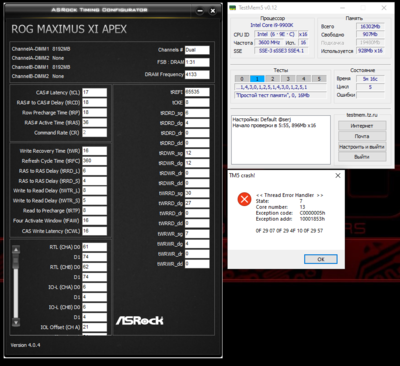This screenshot has height=366, width=400.
Task: Click the vertical scrollbar thumb in RTL panel
Action: coord(16,261)
